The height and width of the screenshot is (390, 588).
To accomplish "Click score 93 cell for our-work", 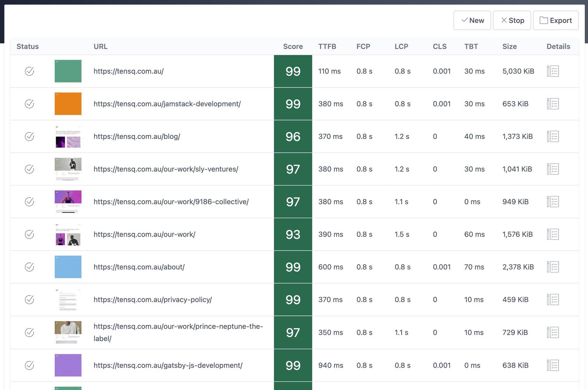I will coord(293,235).
